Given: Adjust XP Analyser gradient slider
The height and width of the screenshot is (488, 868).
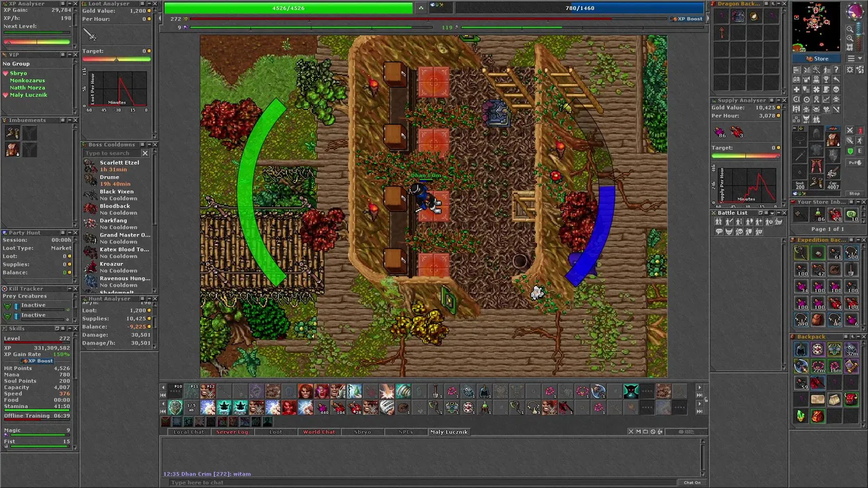Looking at the screenshot, I should pyautogui.click(x=37, y=41).
